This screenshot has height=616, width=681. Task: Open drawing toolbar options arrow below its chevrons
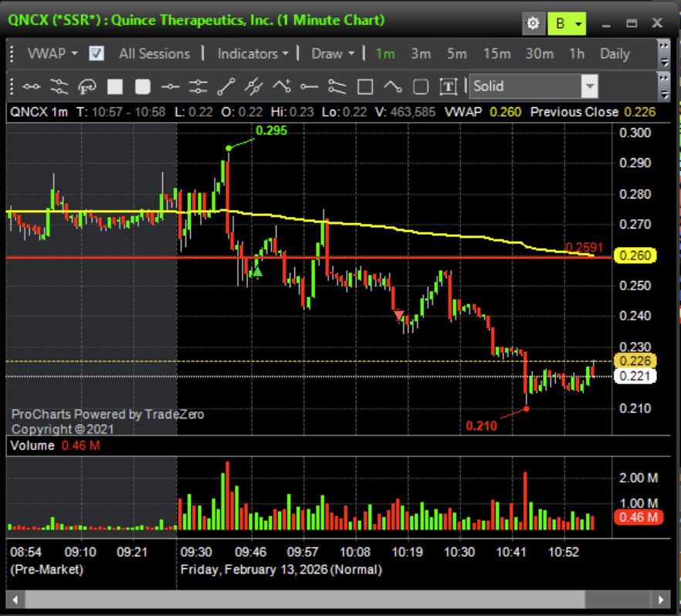pos(664,94)
